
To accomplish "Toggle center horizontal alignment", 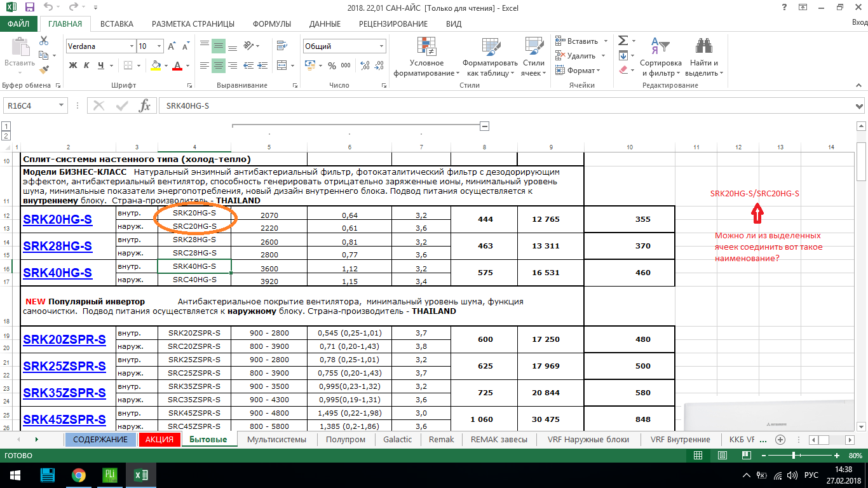I will coord(218,65).
